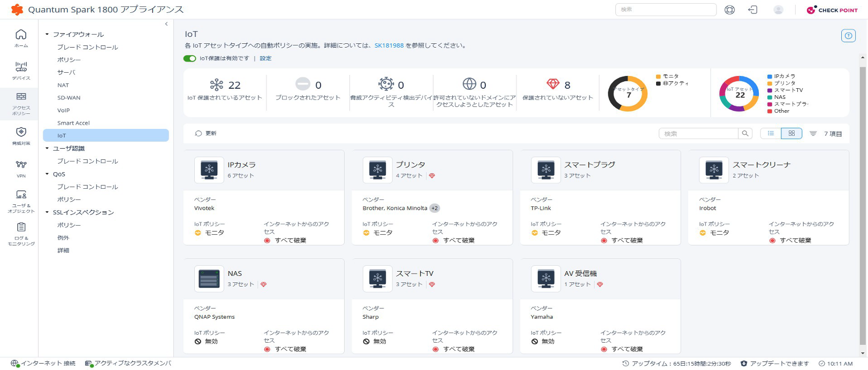Click the unprotected diamond icon on プリンタ card

pos(432,176)
